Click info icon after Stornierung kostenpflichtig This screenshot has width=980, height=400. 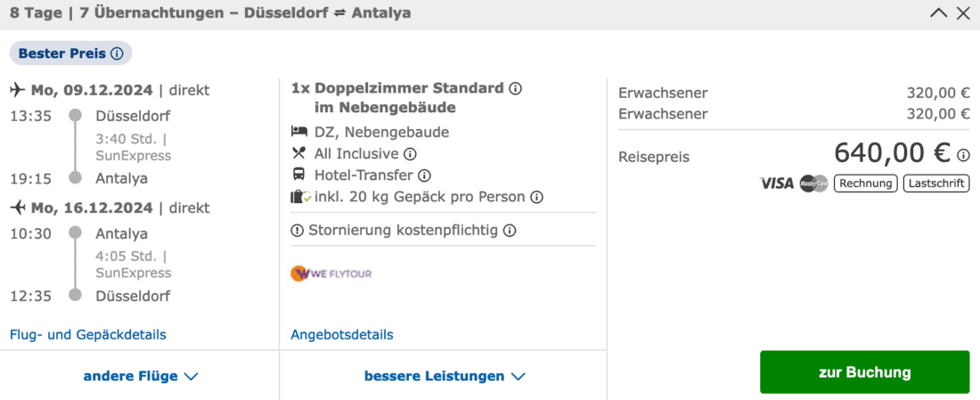[x=510, y=231]
